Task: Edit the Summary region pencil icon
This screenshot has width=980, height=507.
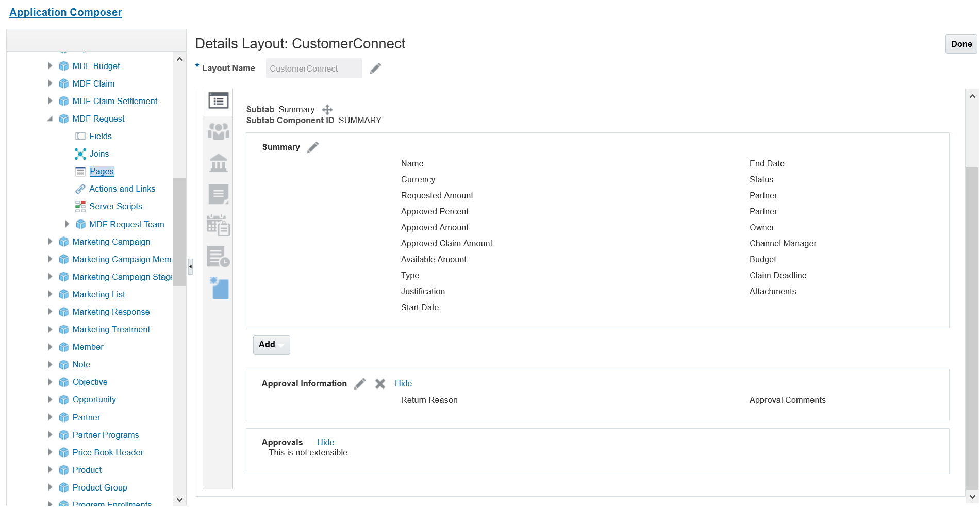Action: click(313, 147)
